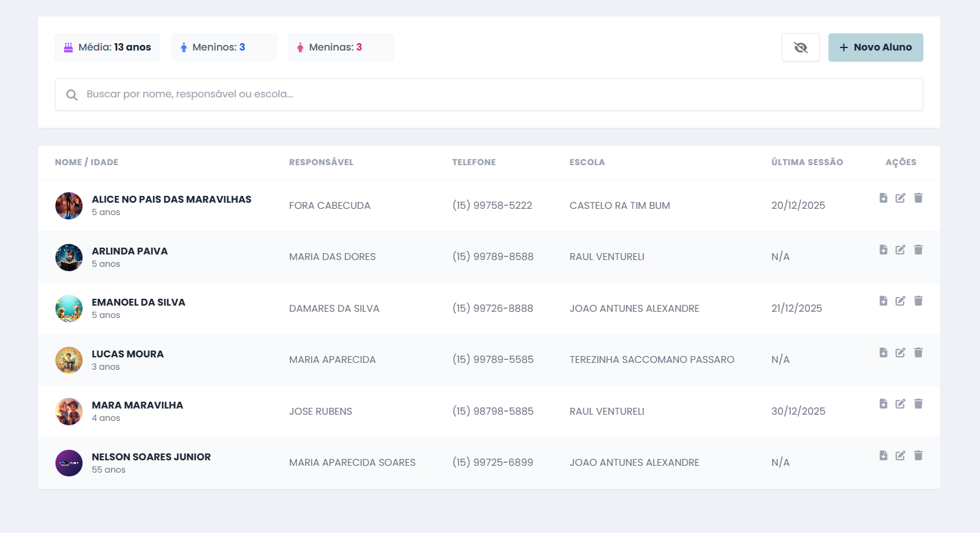
Task: Select the Meninas filter badge
Action: coord(340,47)
